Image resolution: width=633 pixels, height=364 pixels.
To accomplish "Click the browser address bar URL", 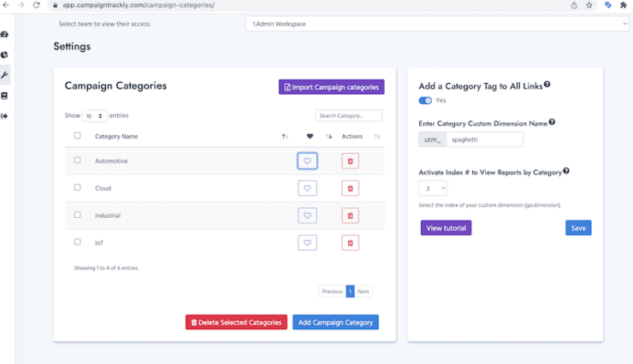I will [139, 5].
